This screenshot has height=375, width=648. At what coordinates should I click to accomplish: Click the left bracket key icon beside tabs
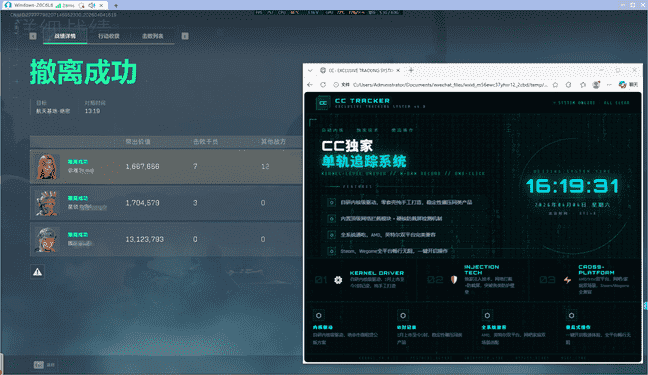click(33, 36)
